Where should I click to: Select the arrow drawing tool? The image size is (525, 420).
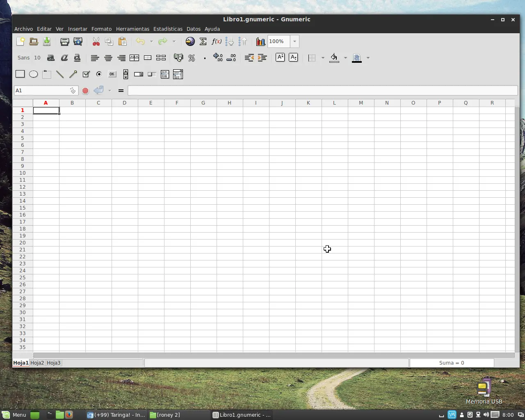73,74
